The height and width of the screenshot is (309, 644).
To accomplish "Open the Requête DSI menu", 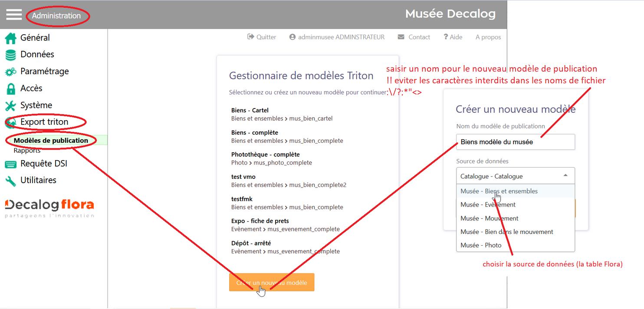I will (44, 164).
